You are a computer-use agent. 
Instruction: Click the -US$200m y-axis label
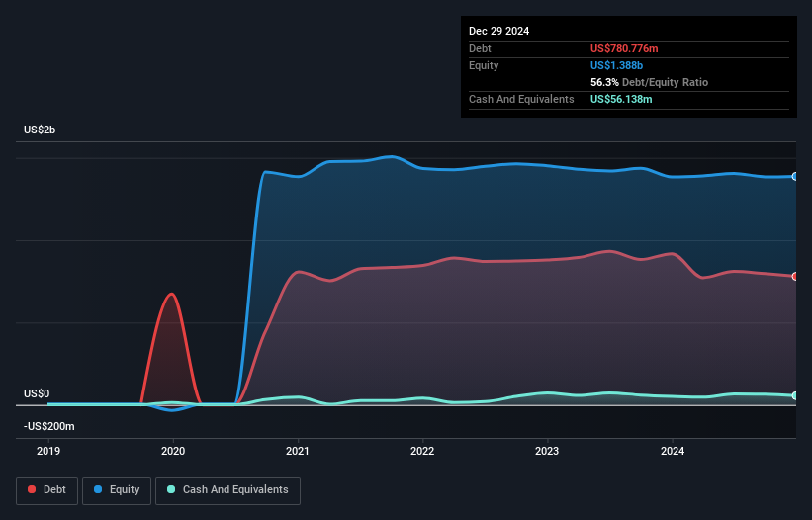[x=49, y=426]
